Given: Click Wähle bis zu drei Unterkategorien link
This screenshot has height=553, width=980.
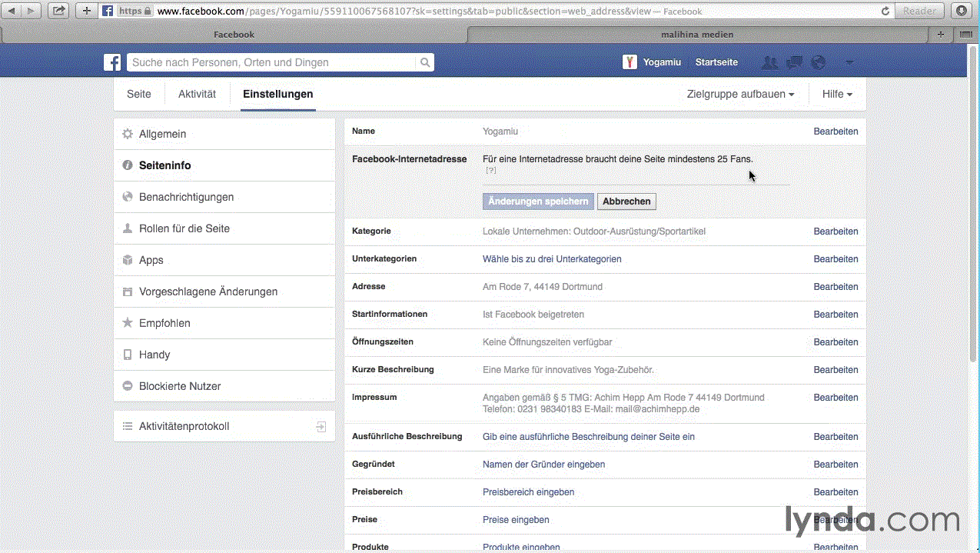Looking at the screenshot, I should (x=552, y=259).
